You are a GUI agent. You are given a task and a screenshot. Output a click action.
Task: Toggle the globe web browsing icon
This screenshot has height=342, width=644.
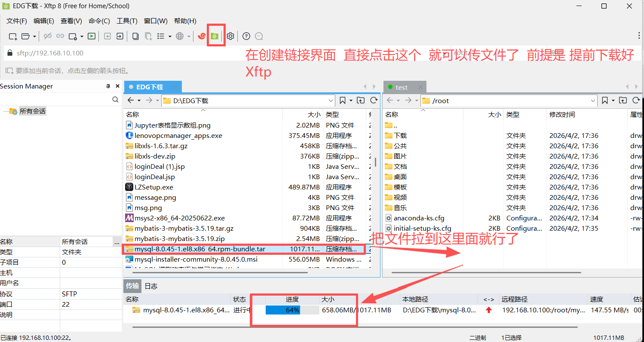coord(180,36)
